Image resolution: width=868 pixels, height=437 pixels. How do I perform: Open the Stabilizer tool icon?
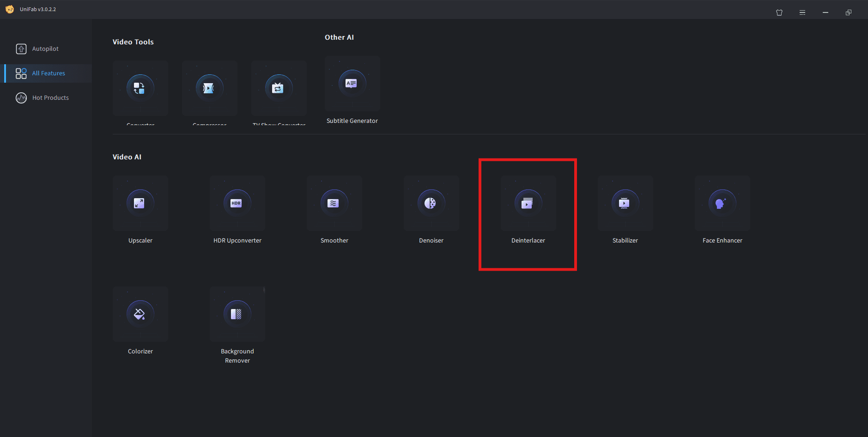coord(625,203)
